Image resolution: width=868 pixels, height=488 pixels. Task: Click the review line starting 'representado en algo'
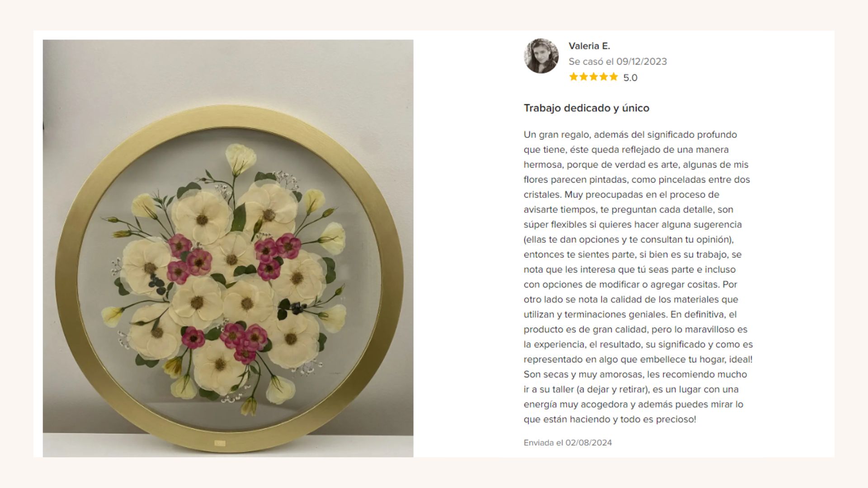point(638,360)
